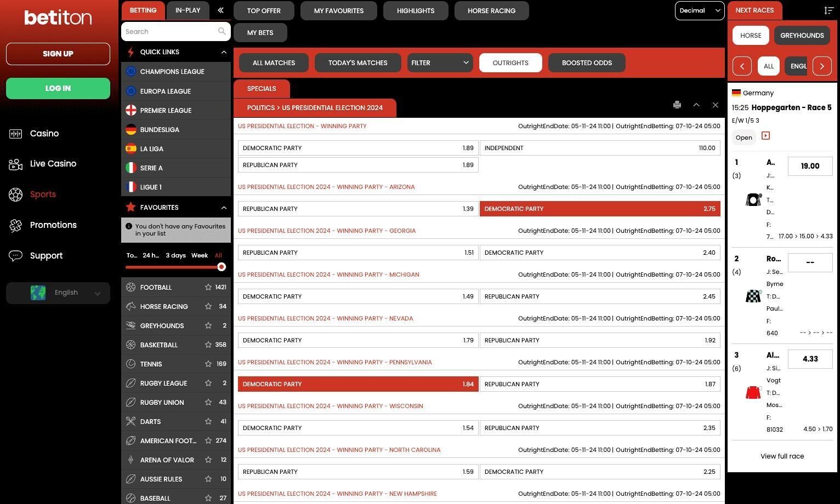The width and height of the screenshot is (840, 504).
Task: Favourite Aussie Rules with its star
Action: click(x=208, y=479)
